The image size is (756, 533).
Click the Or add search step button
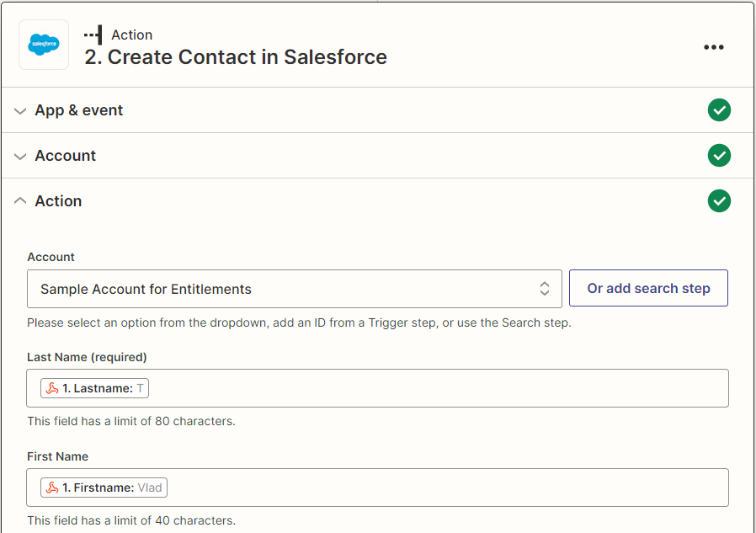pyautogui.click(x=648, y=288)
